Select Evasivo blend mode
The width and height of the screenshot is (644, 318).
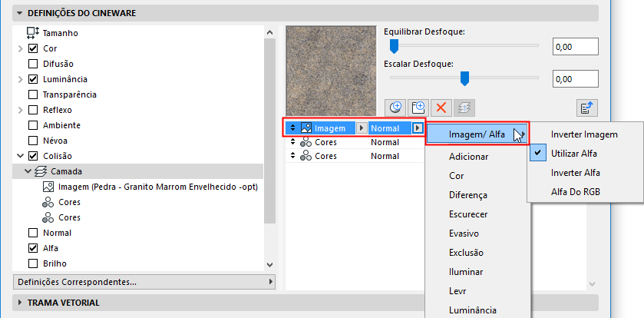464,234
